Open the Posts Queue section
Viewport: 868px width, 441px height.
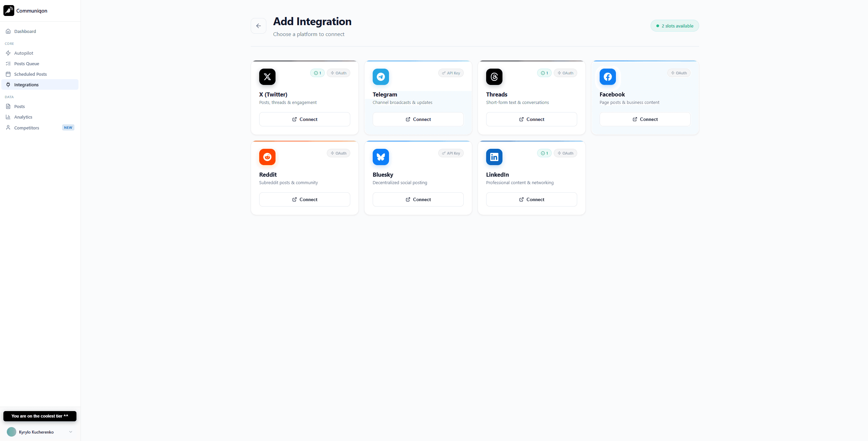click(x=27, y=64)
